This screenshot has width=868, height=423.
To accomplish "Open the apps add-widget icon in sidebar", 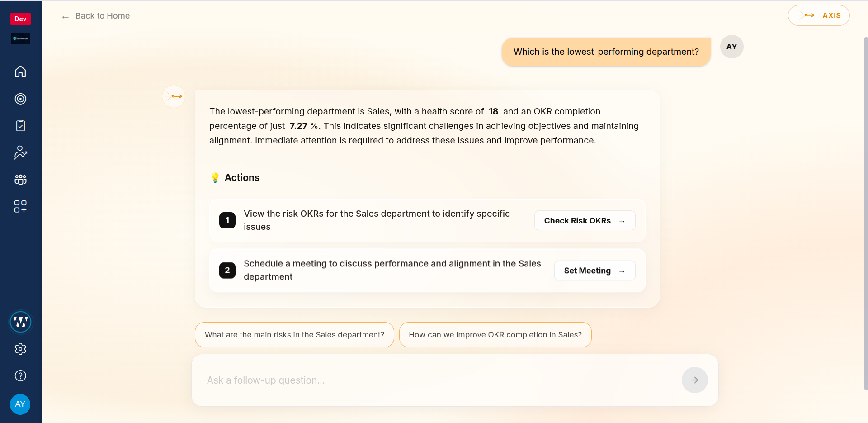I will (x=20, y=207).
